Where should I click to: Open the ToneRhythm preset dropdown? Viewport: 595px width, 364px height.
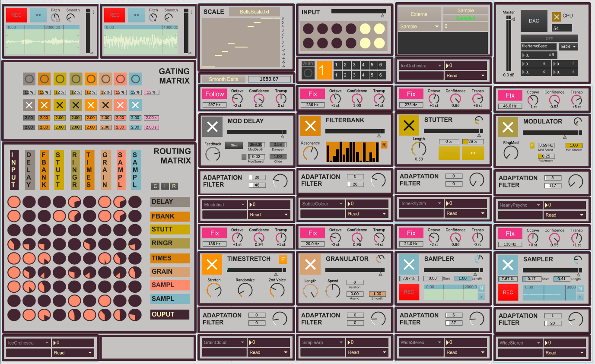point(421,203)
